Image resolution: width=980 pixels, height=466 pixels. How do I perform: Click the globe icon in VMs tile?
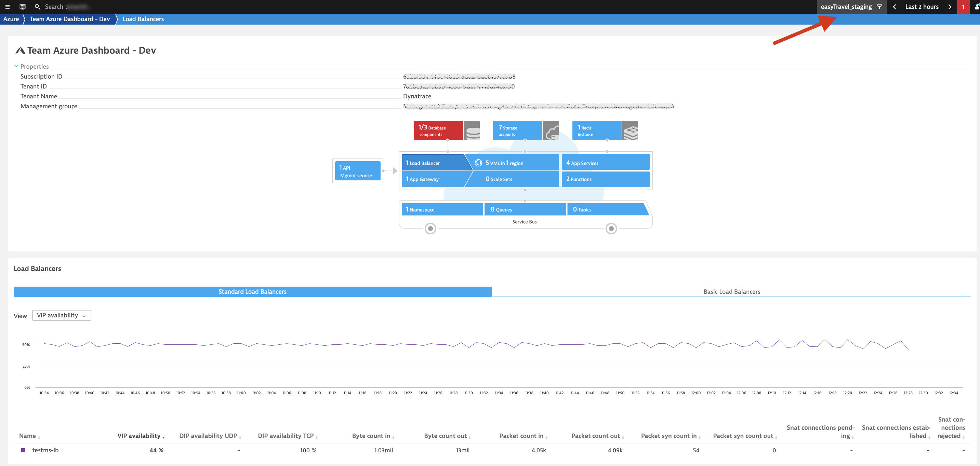coord(478,163)
